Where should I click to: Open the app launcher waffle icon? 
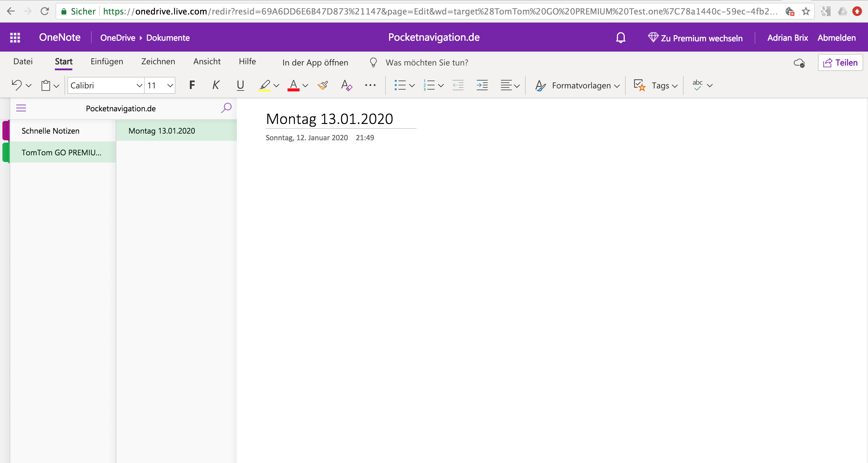[15, 37]
